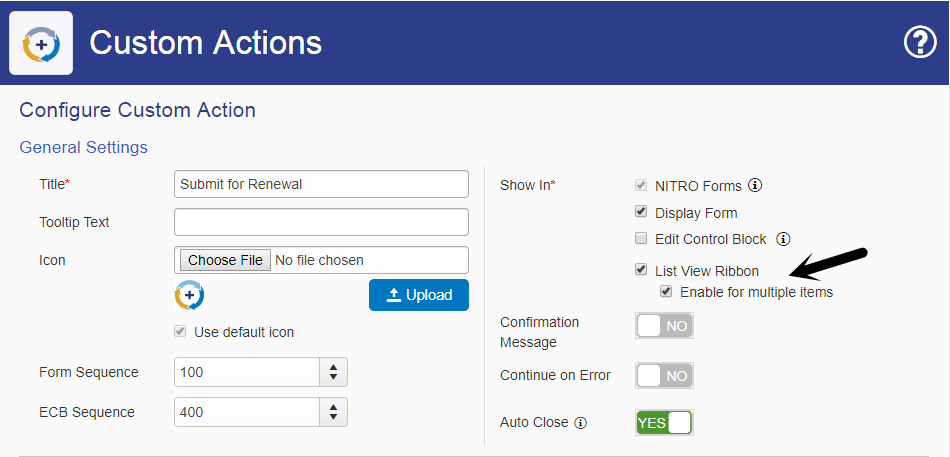Click the ECB Sequence spinner arrows
950x457 pixels.
333,412
